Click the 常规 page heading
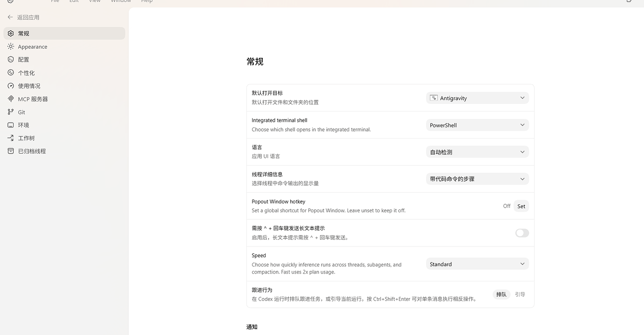 pos(255,62)
